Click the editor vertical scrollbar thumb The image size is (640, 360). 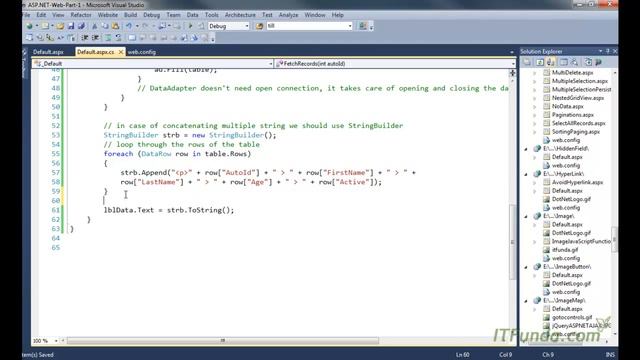[x=513, y=242]
